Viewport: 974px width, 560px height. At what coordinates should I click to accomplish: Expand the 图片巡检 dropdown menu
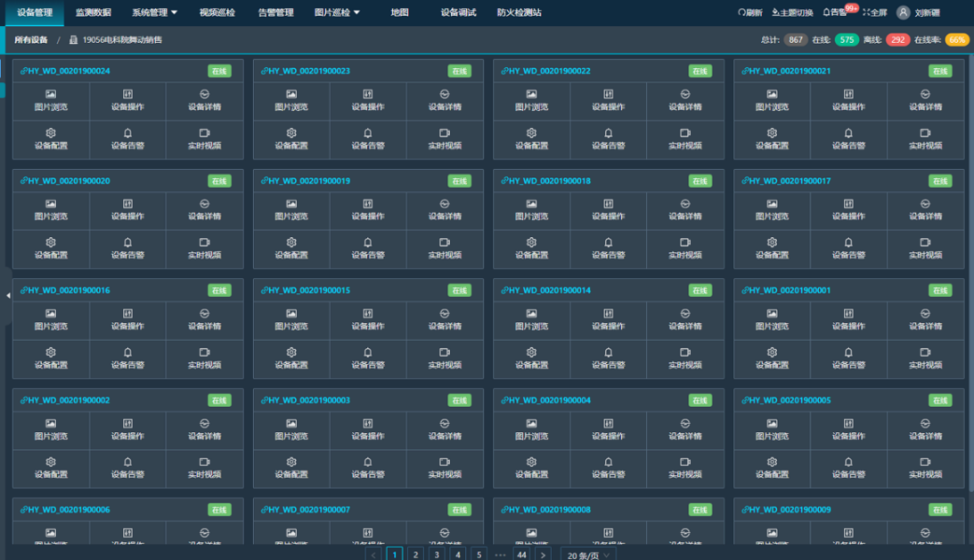[x=337, y=13]
